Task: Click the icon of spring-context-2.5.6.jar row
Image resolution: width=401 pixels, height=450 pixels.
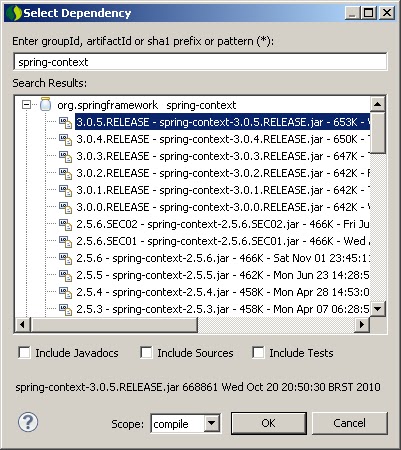Action: (x=65, y=258)
